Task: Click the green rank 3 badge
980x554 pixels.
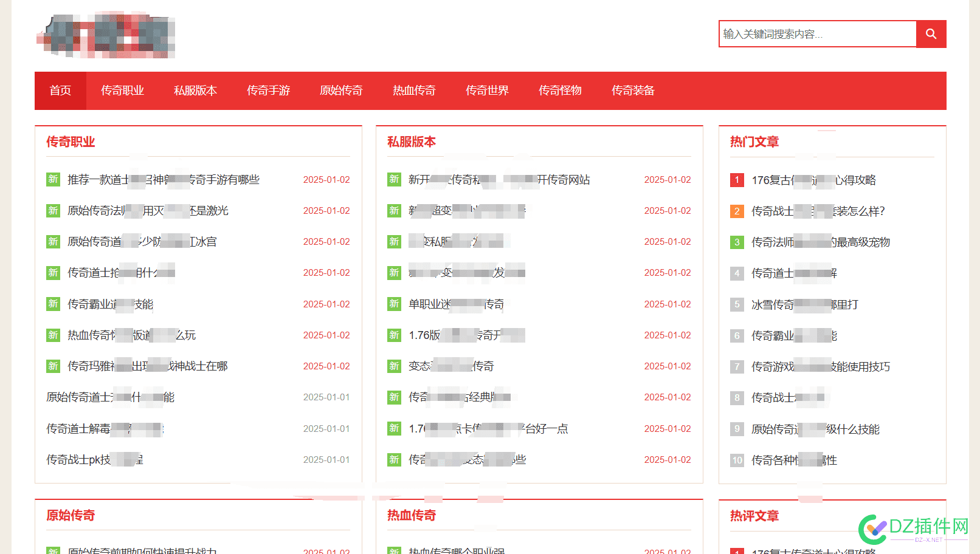Action: [737, 242]
